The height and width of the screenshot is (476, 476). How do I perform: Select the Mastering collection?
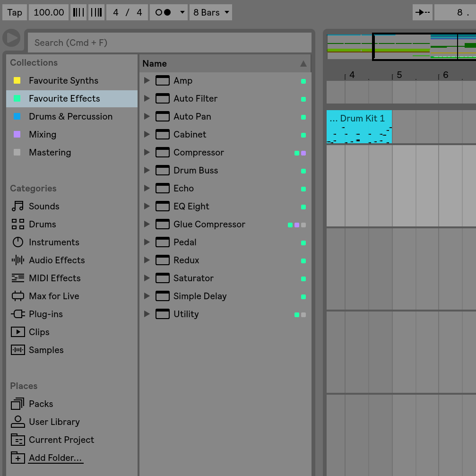[x=72, y=152]
